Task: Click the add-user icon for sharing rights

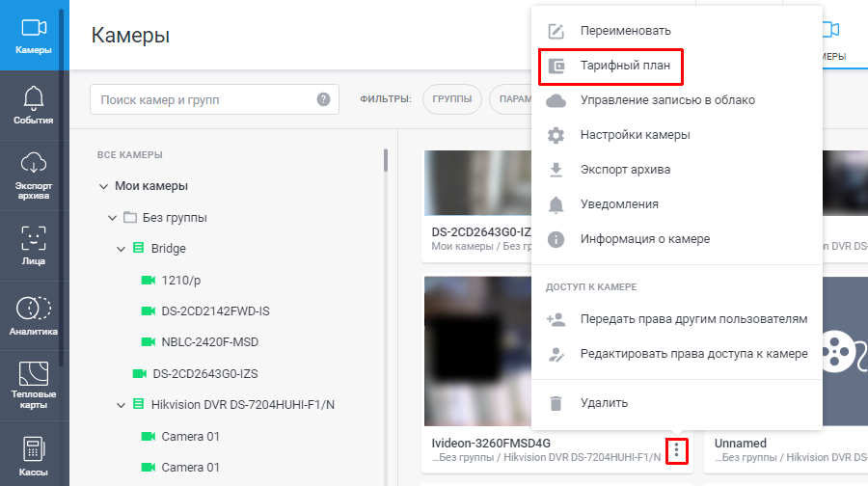Action: point(556,319)
